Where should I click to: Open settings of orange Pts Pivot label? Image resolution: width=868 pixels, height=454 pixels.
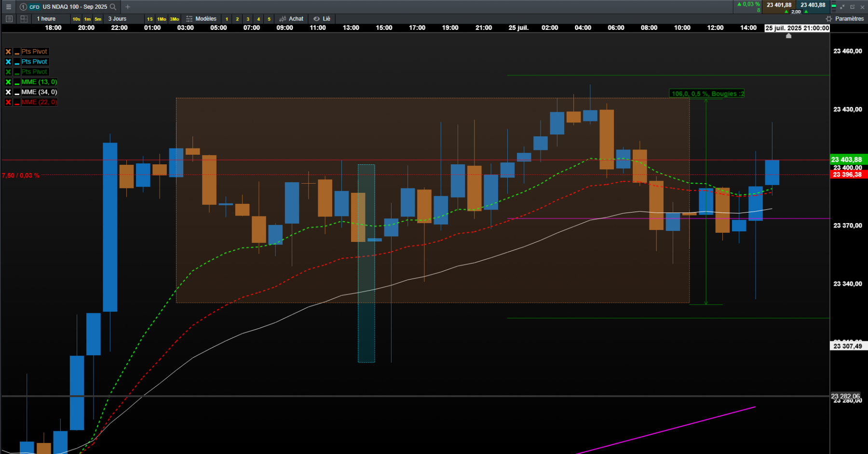34,52
